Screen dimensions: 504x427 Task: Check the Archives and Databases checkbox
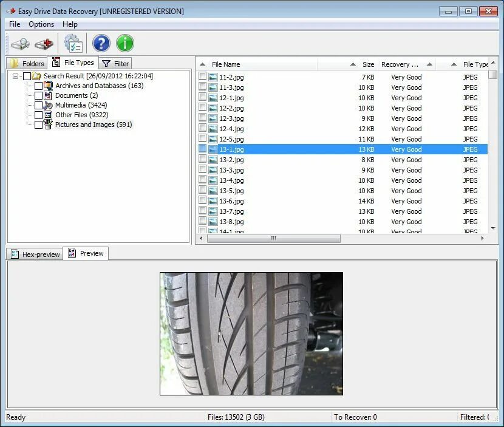tap(39, 86)
